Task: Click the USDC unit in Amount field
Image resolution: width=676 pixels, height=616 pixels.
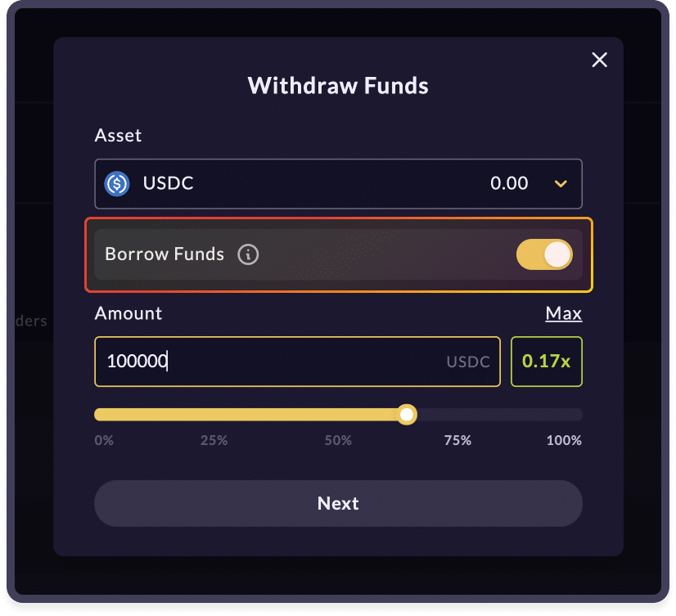Action: pos(468,362)
